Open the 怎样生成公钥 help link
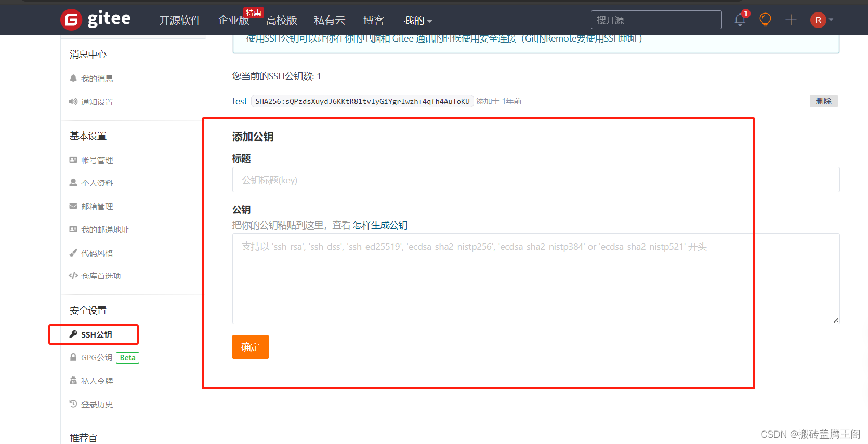Viewport: 868px width, 444px height. pos(380,225)
